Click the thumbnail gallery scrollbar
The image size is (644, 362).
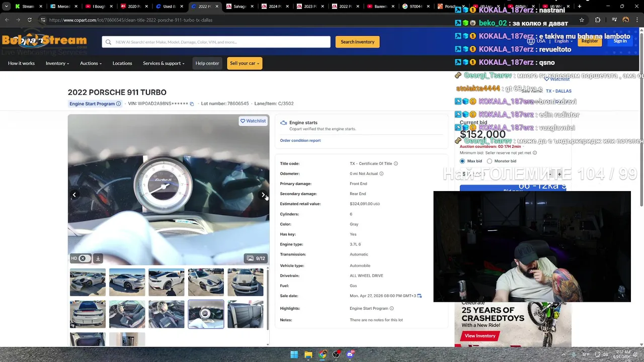[x=268, y=299]
